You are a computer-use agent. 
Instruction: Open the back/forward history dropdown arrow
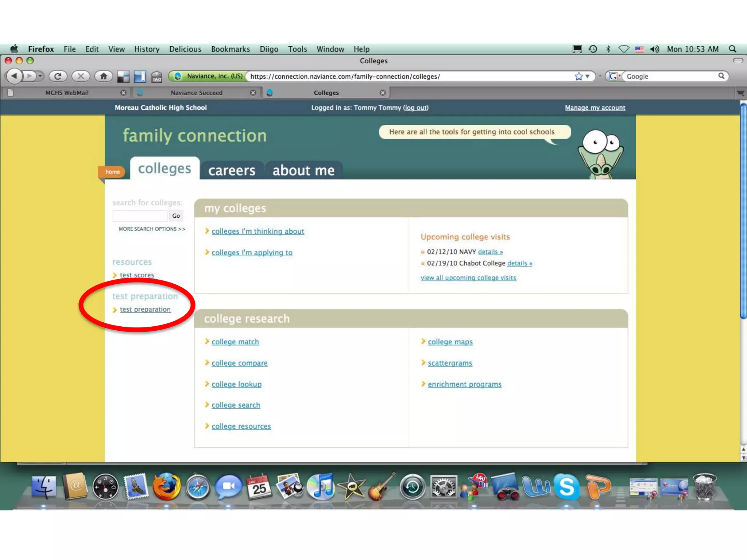point(40,76)
